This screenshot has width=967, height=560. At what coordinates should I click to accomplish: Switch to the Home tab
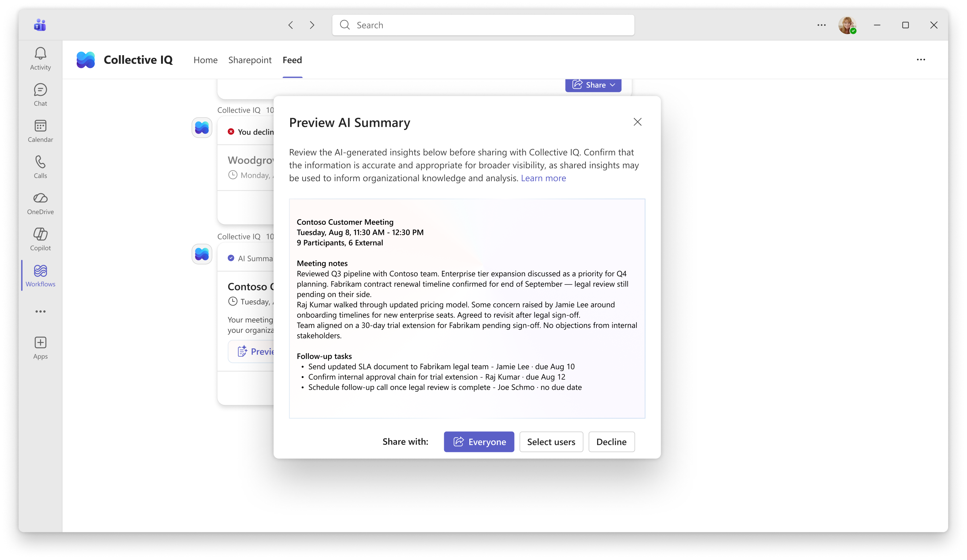tap(205, 60)
